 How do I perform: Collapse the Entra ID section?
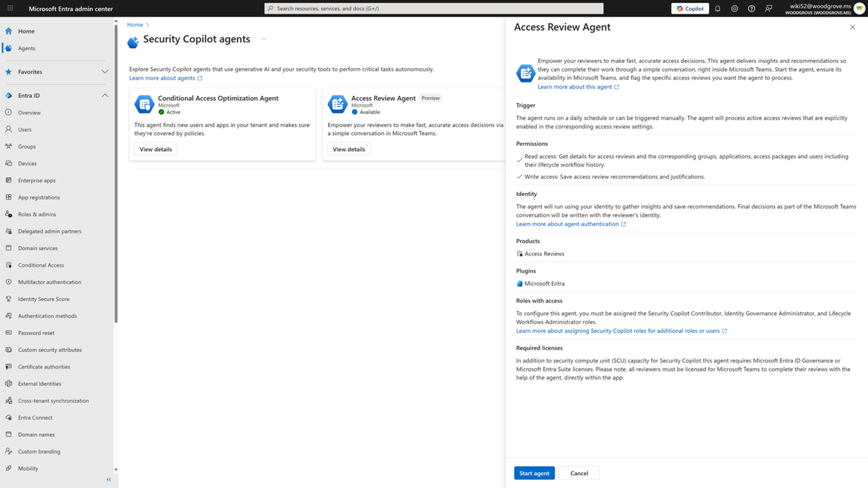[105, 95]
